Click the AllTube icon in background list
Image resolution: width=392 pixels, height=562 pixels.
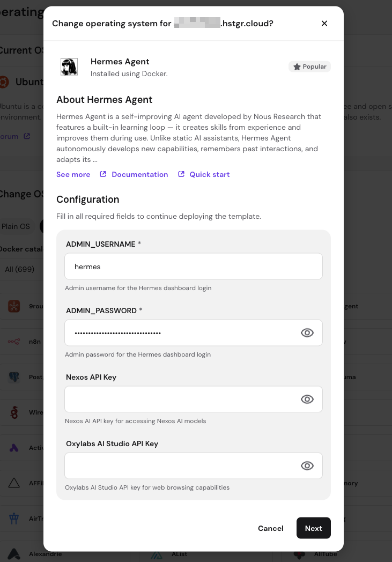(x=299, y=555)
